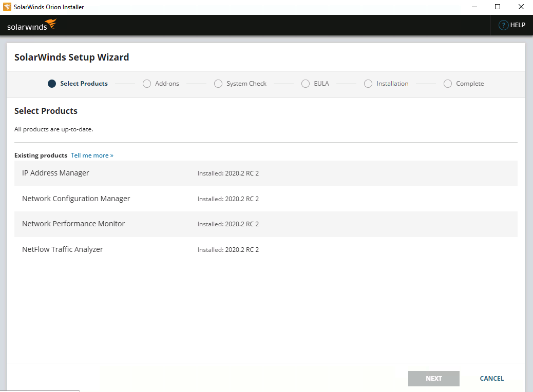The width and height of the screenshot is (533, 392).
Task: Minimize the Orion Installer window
Action: (x=474, y=7)
